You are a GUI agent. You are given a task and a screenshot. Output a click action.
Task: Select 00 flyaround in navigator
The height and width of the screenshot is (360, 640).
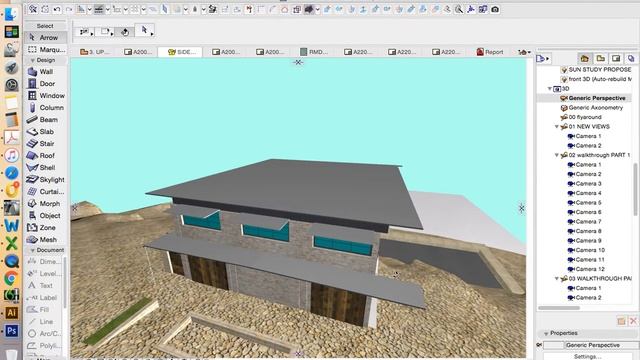pos(581,117)
